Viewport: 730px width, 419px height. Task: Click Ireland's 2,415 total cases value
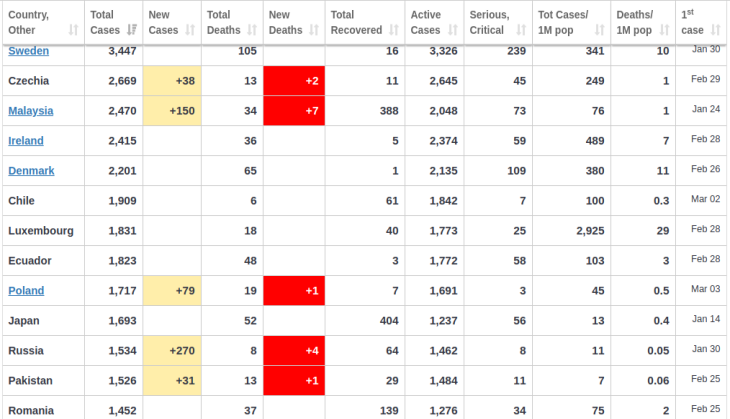tap(122, 141)
